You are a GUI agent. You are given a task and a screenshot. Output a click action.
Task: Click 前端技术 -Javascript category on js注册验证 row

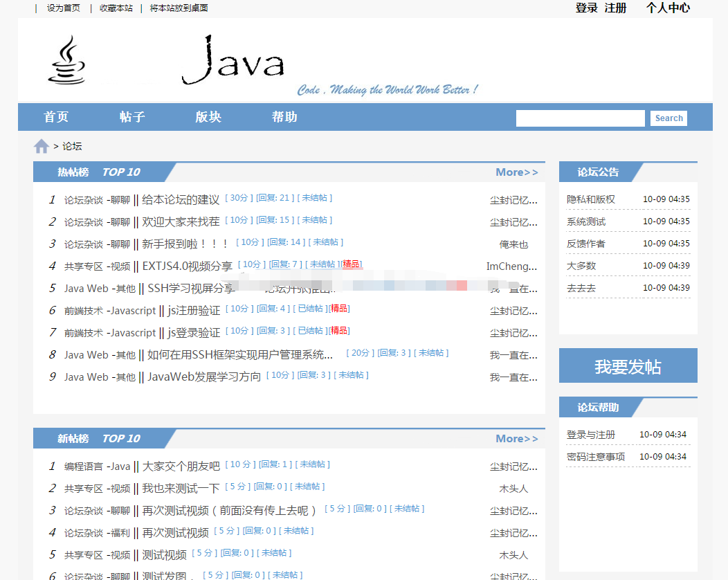(x=110, y=311)
